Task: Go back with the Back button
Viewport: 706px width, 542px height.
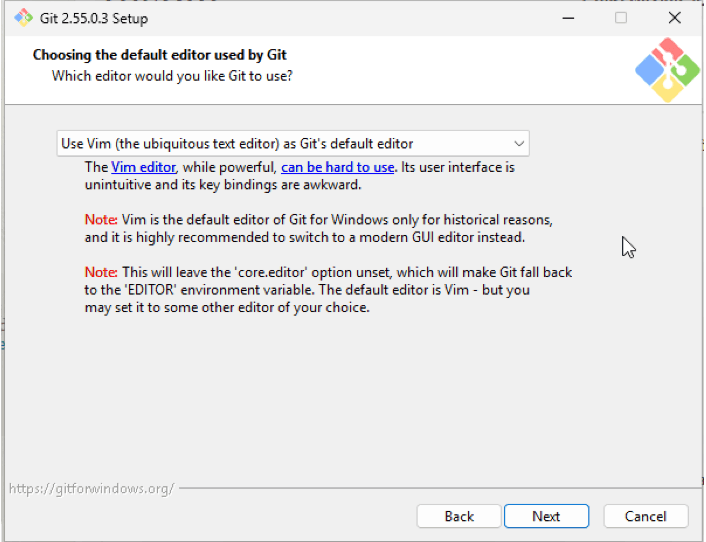Action: [x=459, y=516]
